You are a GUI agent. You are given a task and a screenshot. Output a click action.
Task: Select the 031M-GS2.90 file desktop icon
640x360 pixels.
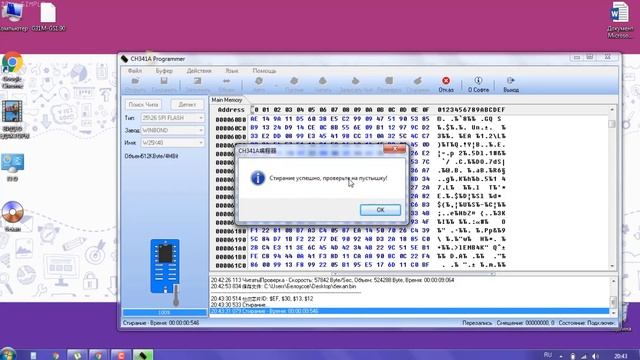(48, 16)
